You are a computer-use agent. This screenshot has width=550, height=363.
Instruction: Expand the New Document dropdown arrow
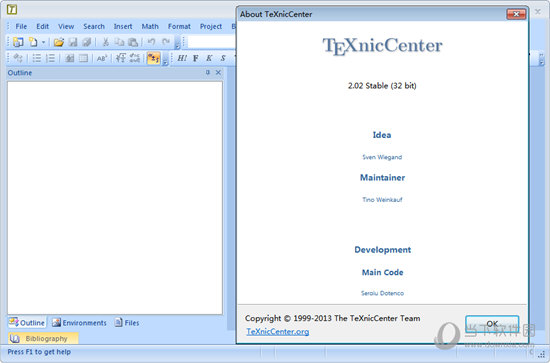(x=43, y=42)
